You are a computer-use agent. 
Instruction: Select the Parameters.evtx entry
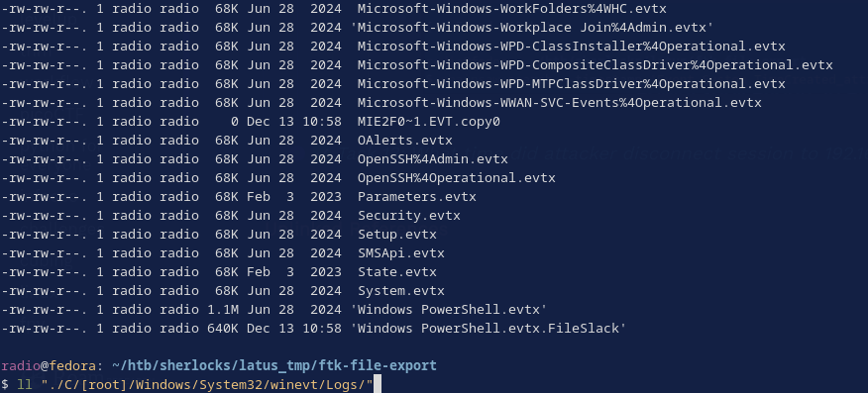click(x=417, y=197)
